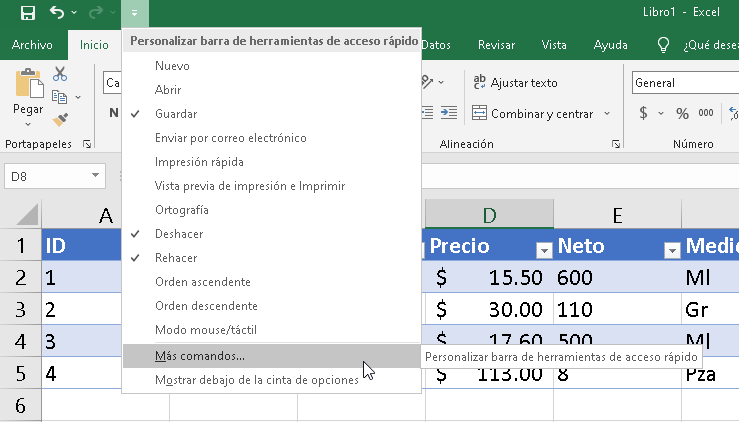Click the Format Painter brush icon
This screenshot has height=422, width=739.
pyautogui.click(x=60, y=120)
